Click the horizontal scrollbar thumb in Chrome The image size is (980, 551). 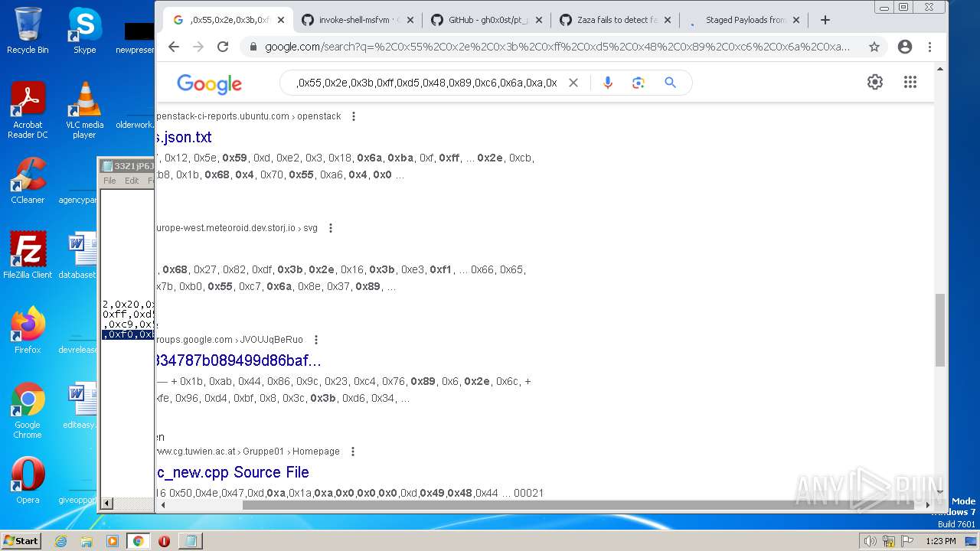click(580, 504)
